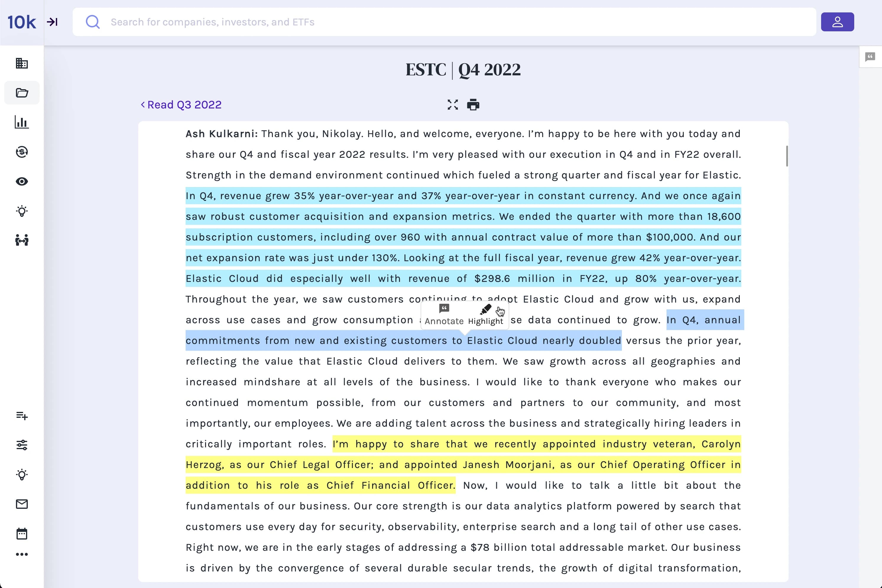The height and width of the screenshot is (588, 882).
Task: Click the yellow highlighted Carolyn Herzog passage
Action: (x=463, y=464)
